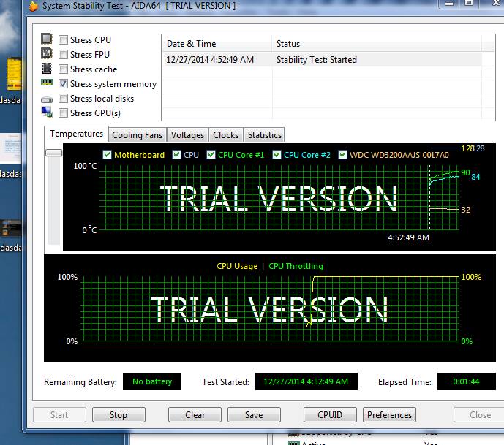
Task: Click the CPU chip icon beside Stress CPU
Action: point(47,39)
